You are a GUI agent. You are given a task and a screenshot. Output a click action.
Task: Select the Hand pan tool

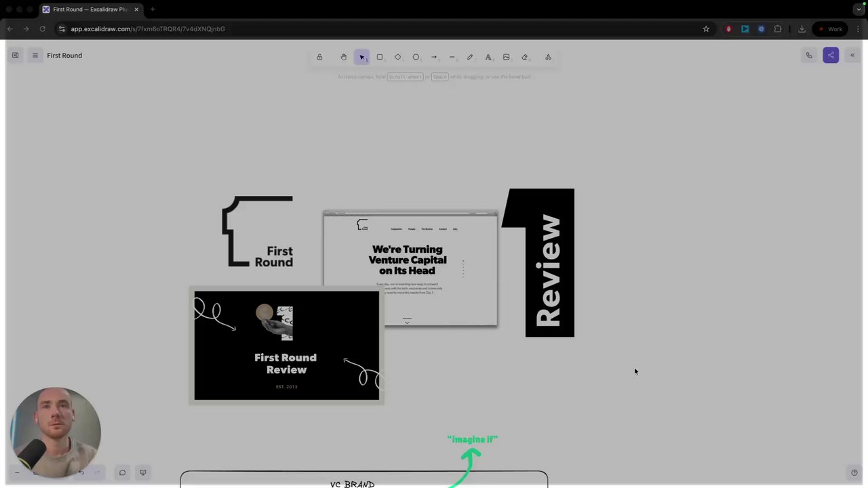click(343, 57)
